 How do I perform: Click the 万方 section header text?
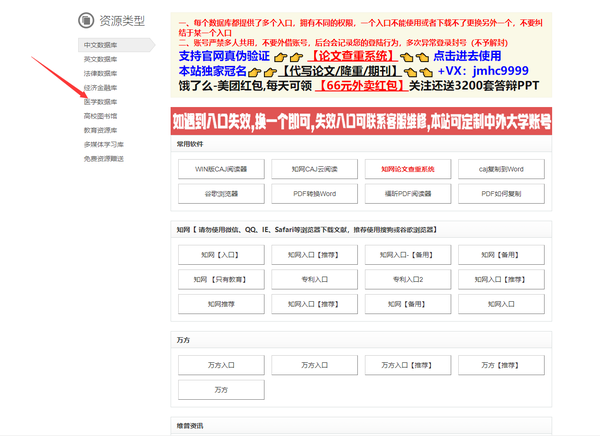[x=183, y=340]
